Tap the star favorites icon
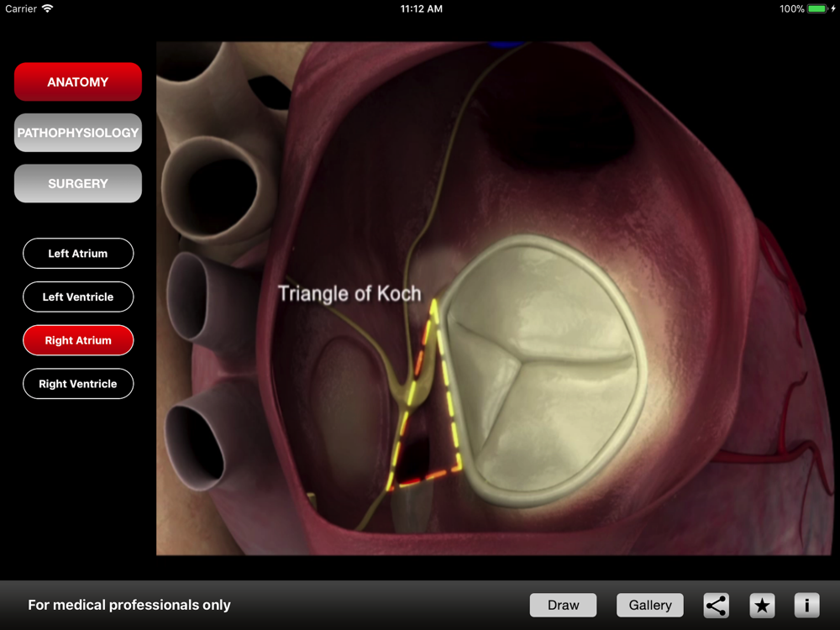This screenshot has width=840, height=630. click(762, 606)
